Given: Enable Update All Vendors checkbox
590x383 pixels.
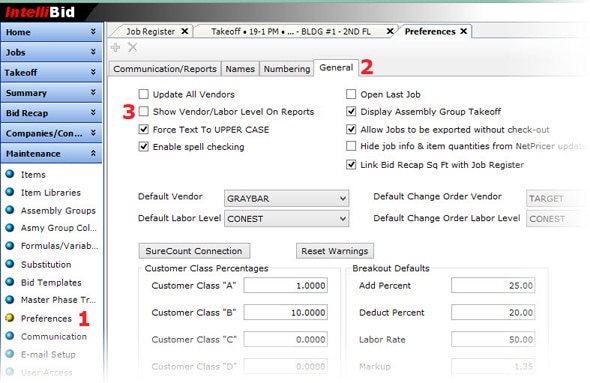Looking at the screenshot, I should pos(143,94).
